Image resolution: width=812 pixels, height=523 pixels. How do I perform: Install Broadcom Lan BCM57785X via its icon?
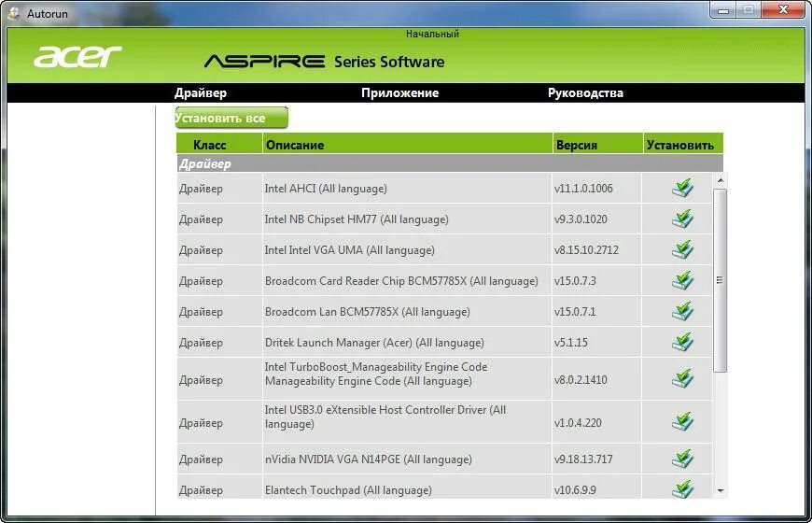[x=682, y=312]
